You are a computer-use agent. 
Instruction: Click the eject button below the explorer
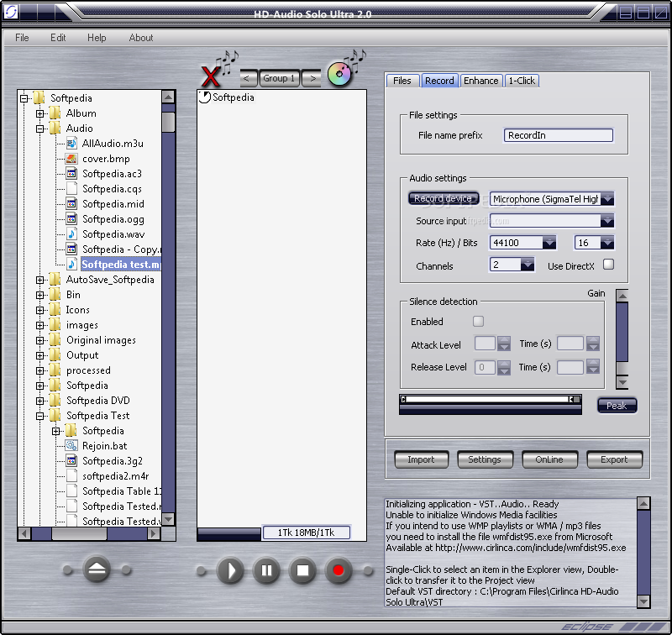coord(97,569)
